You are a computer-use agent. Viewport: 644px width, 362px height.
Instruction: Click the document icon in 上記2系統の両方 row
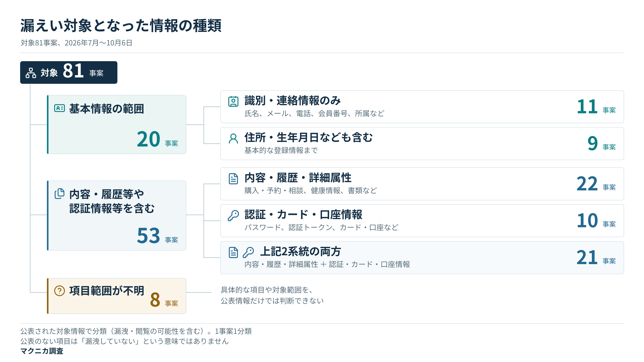(x=233, y=252)
